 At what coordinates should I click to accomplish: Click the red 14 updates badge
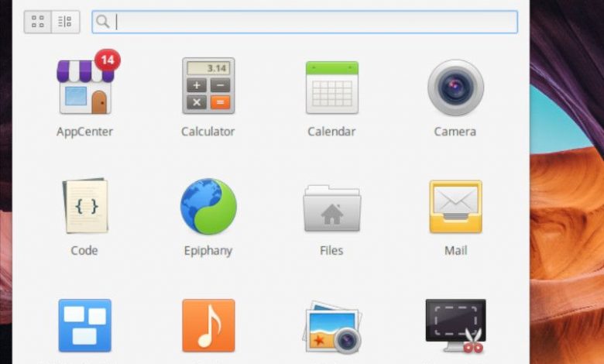pyautogui.click(x=108, y=60)
